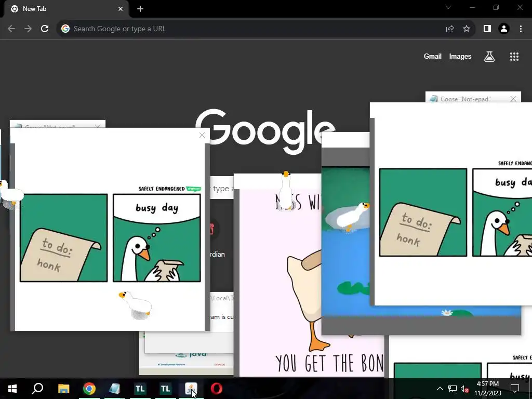
Task: Open the Java app in the taskbar
Action: pyautogui.click(x=191, y=389)
